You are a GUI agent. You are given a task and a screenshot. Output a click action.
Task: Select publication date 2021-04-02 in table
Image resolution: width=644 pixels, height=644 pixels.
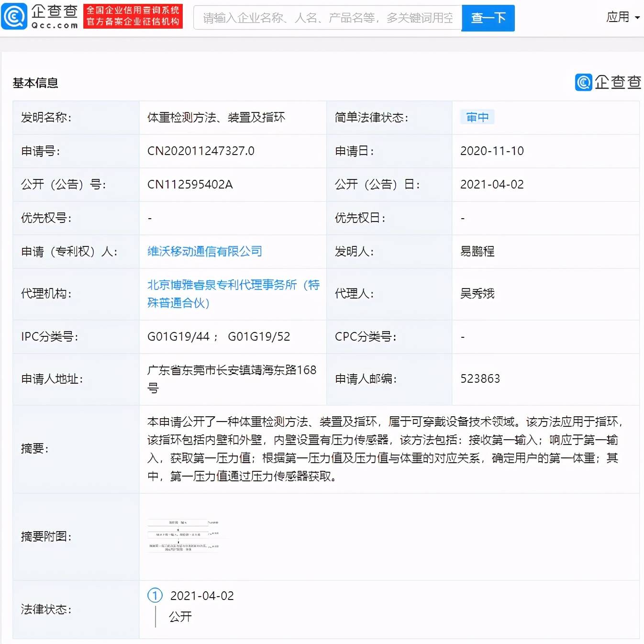click(x=492, y=184)
